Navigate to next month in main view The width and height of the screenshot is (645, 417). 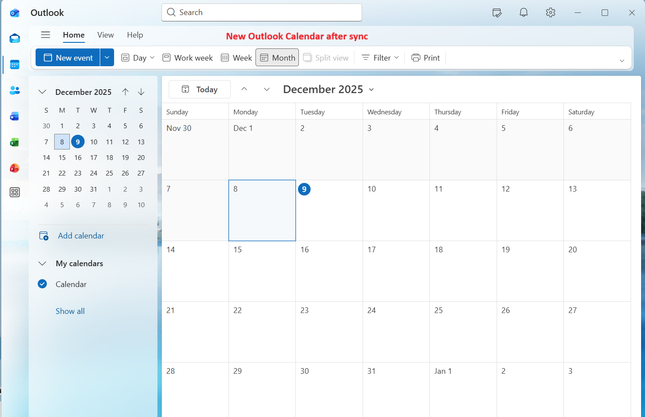[x=267, y=89]
